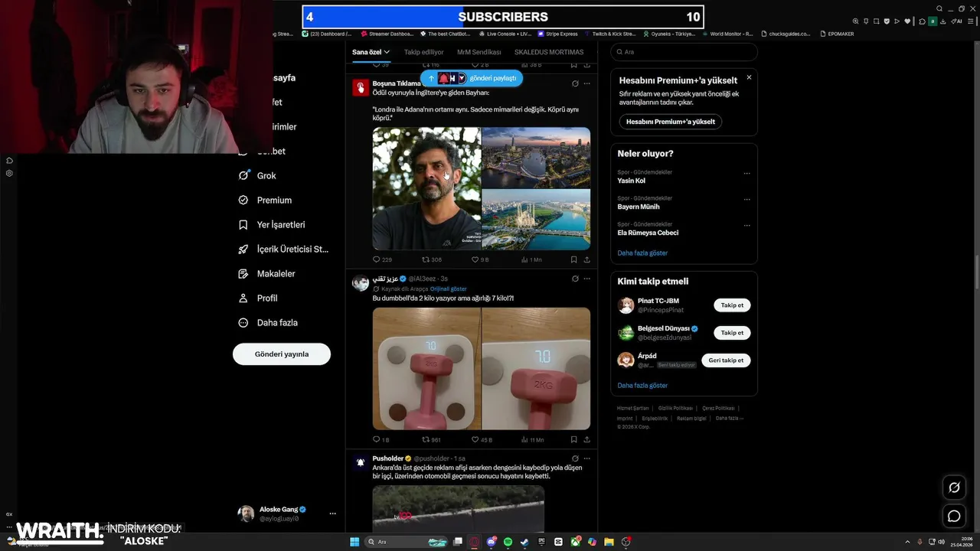980x551 pixels.
Task: Open options for Ela Rümeysa Cebeci trend
Action: (746, 226)
